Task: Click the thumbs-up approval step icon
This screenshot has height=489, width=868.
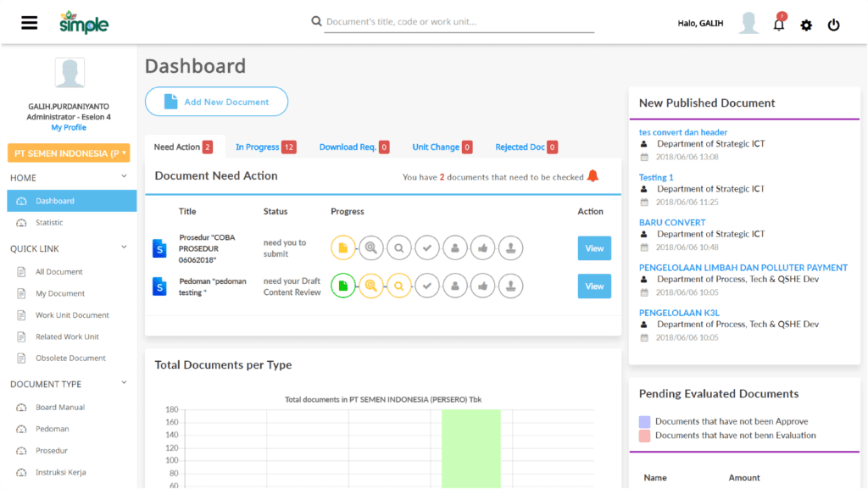Action: coord(483,247)
